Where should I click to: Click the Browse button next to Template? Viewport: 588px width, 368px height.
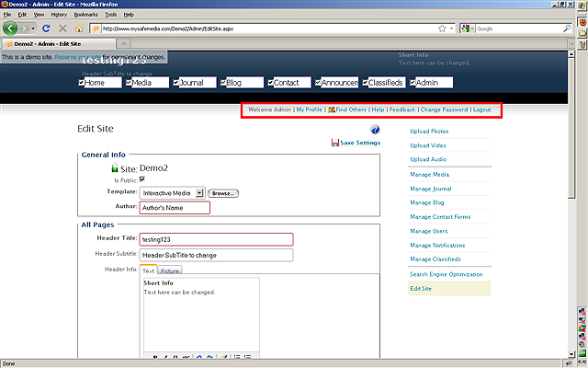(x=223, y=193)
